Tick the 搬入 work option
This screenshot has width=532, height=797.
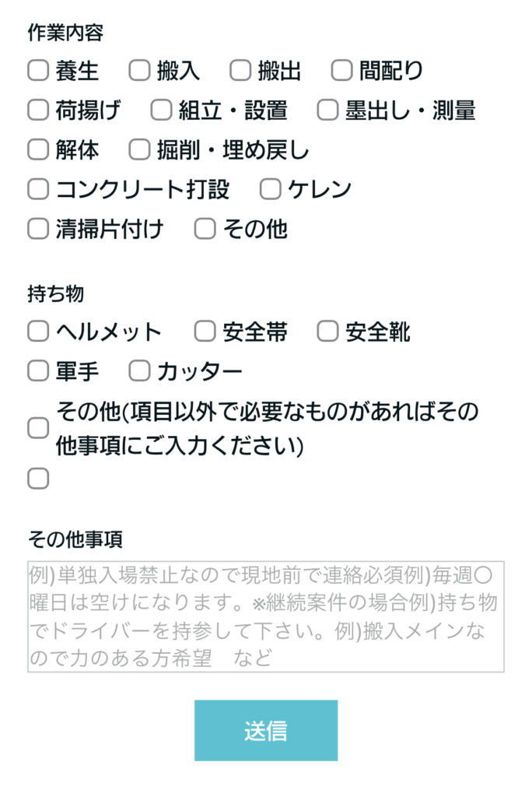pyautogui.click(x=139, y=71)
